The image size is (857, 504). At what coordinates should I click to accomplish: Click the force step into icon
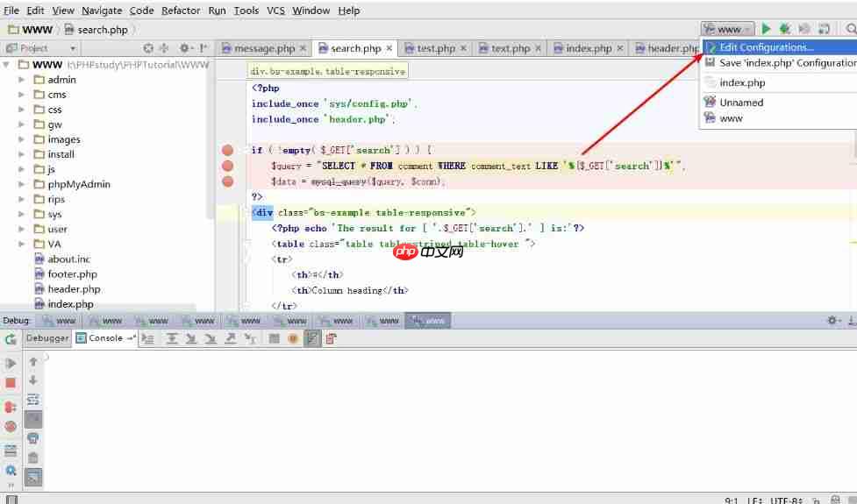[x=211, y=338]
